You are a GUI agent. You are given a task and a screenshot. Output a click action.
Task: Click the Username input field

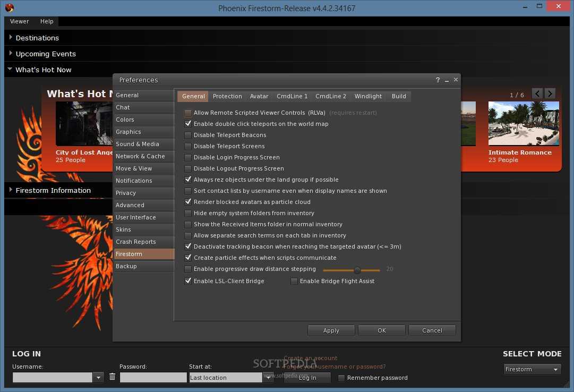pos(53,377)
